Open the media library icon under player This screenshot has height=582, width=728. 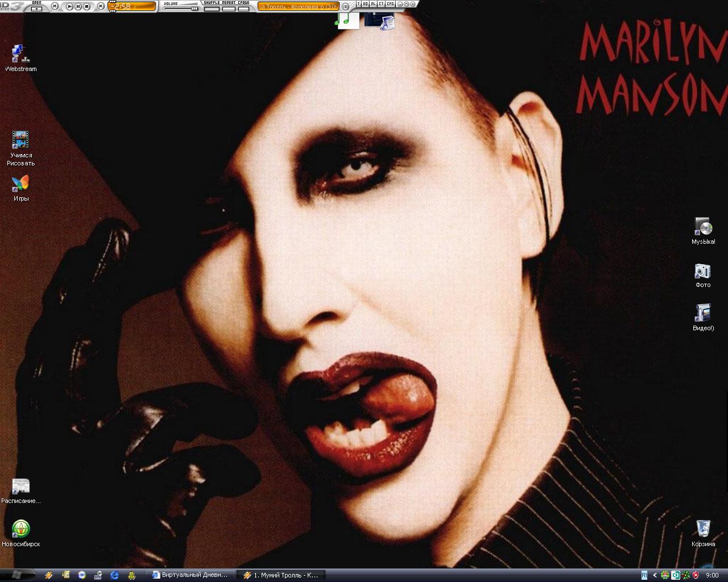[379, 20]
